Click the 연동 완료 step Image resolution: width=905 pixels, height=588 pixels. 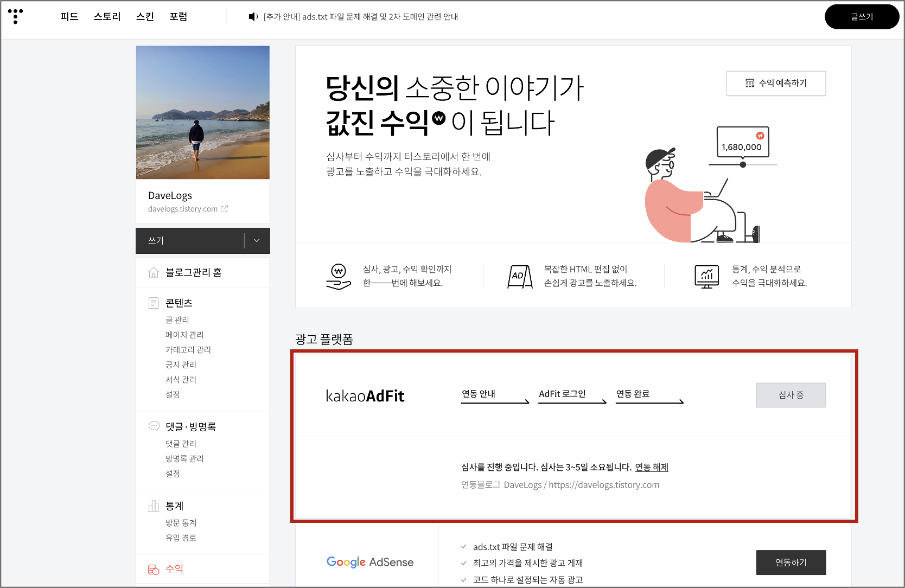tap(649, 395)
